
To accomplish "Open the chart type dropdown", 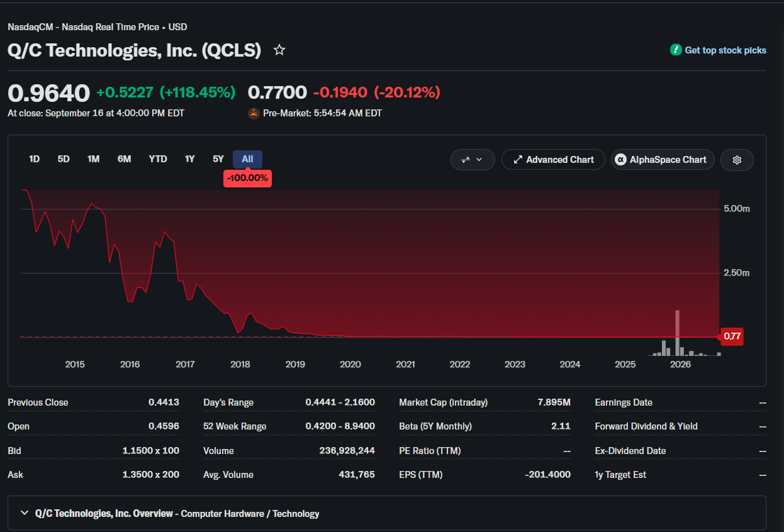I will coord(473,160).
